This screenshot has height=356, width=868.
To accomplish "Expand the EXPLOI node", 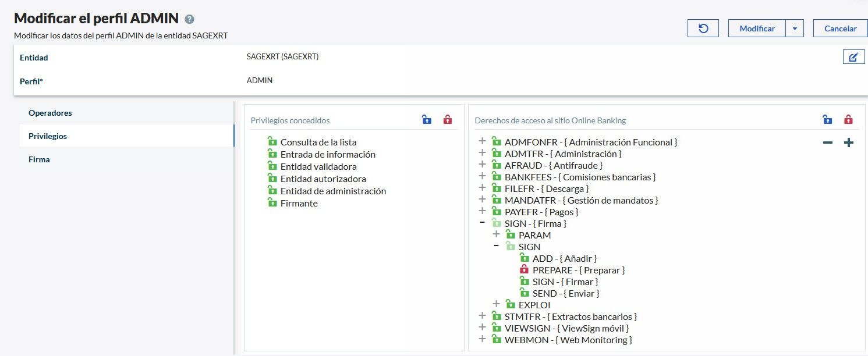I will 496,304.
